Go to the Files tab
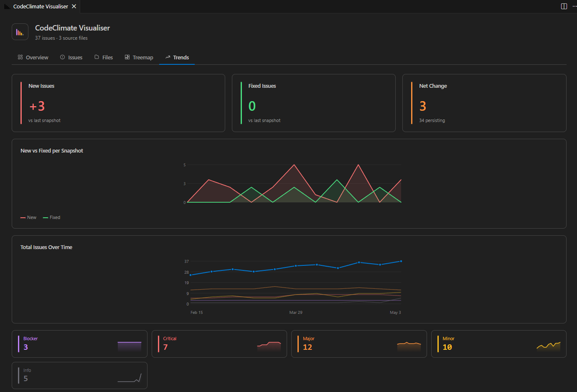This screenshot has width=577, height=392. (104, 57)
